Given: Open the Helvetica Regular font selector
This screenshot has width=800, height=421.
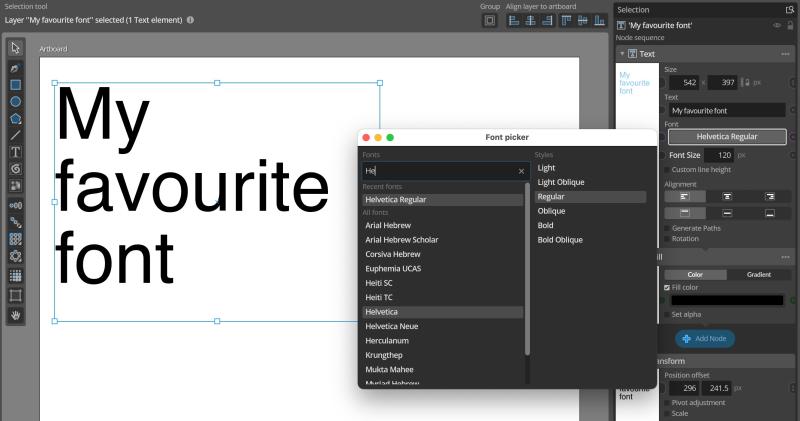Looking at the screenshot, I should (726, 136).
